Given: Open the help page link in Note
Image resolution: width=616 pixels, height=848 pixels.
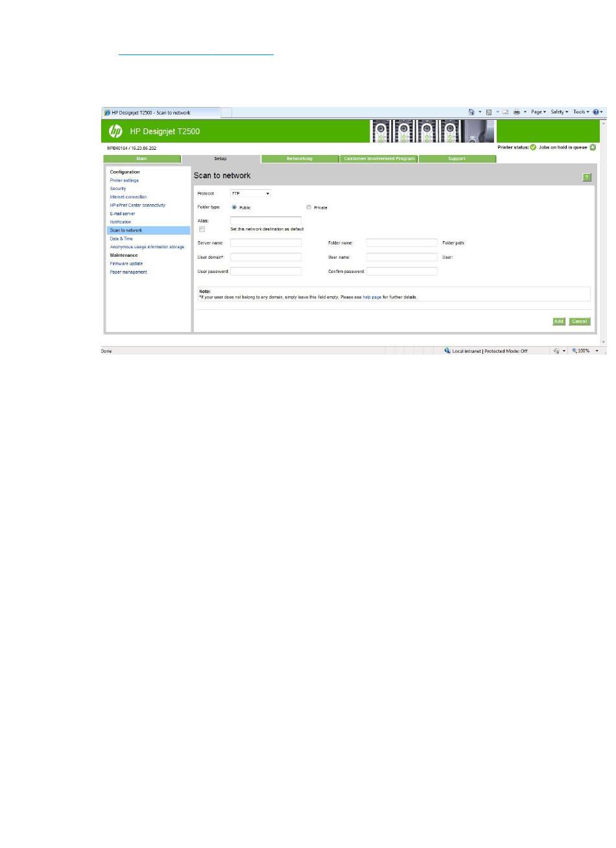Looking at the screenshot, I should [x=372, y=297].
